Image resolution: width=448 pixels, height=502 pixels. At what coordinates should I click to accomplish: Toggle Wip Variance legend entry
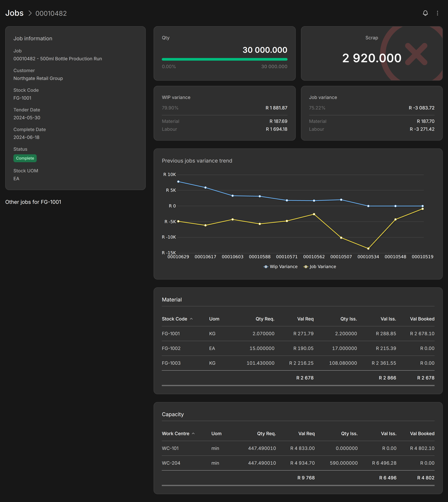280,267
